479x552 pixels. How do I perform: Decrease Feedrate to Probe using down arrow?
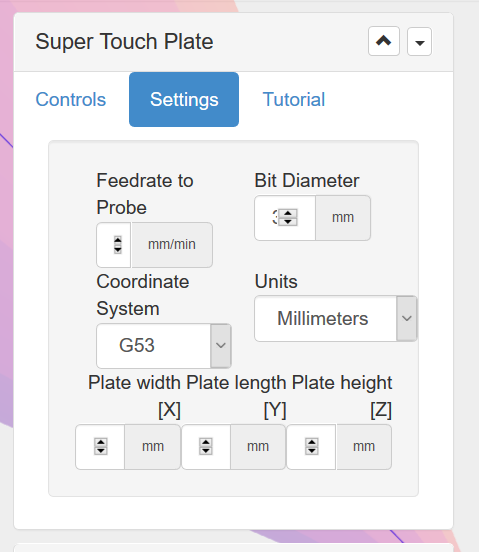[x=118, y=249]
